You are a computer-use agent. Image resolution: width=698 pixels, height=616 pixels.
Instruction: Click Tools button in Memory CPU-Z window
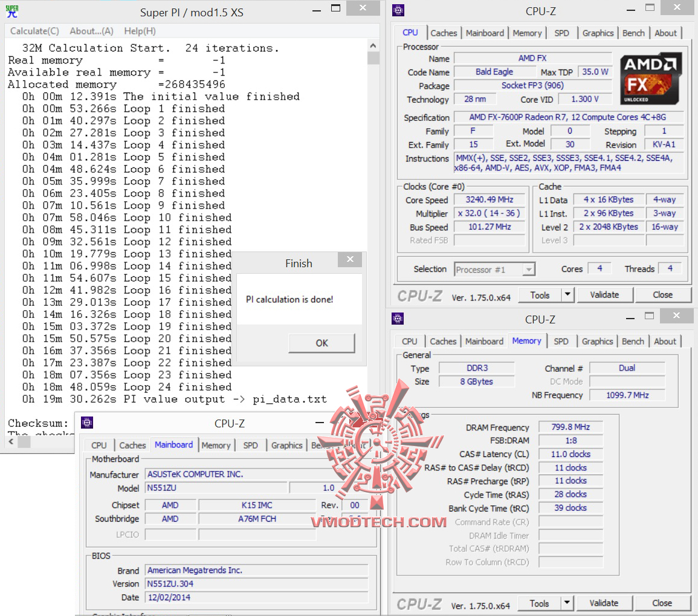(539, 603)
